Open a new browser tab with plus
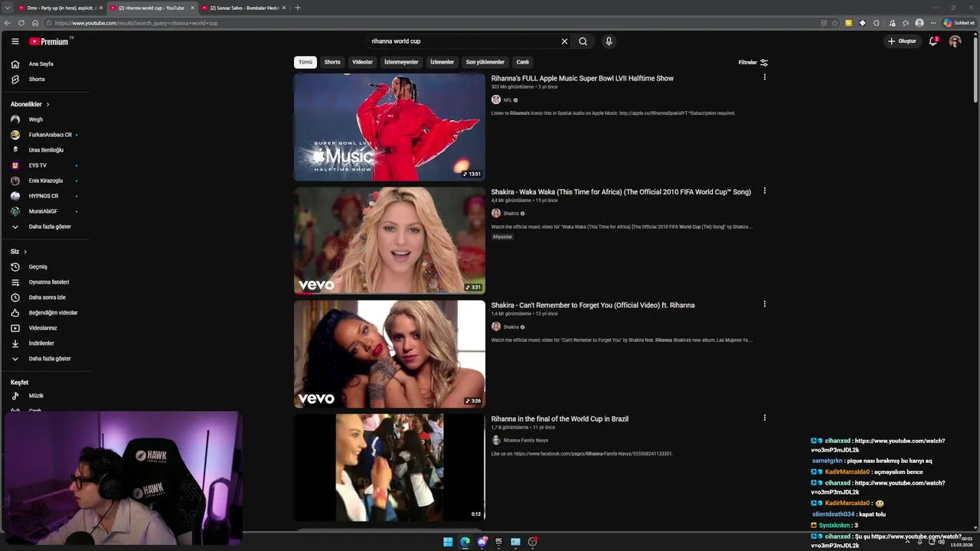Screen dimensions: 980x551 297,8
